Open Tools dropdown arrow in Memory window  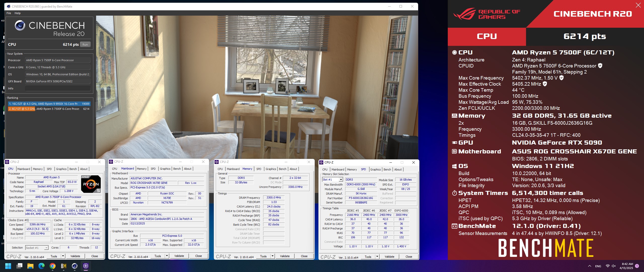272,256
